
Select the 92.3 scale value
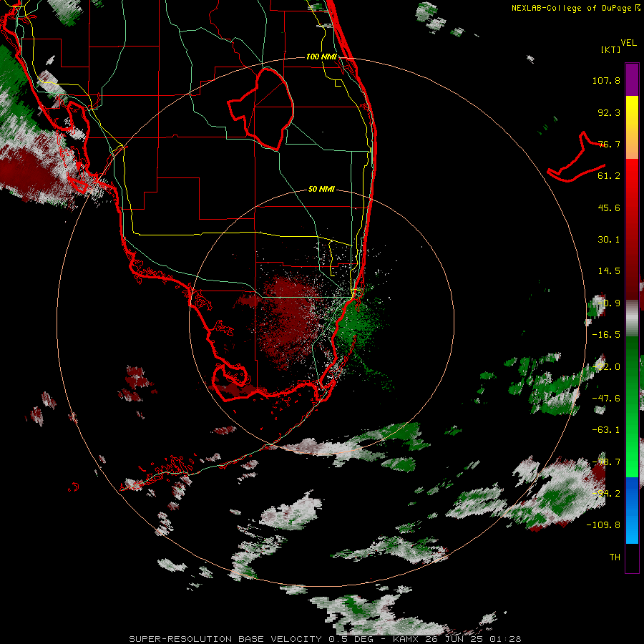click(x=609, y=112)
